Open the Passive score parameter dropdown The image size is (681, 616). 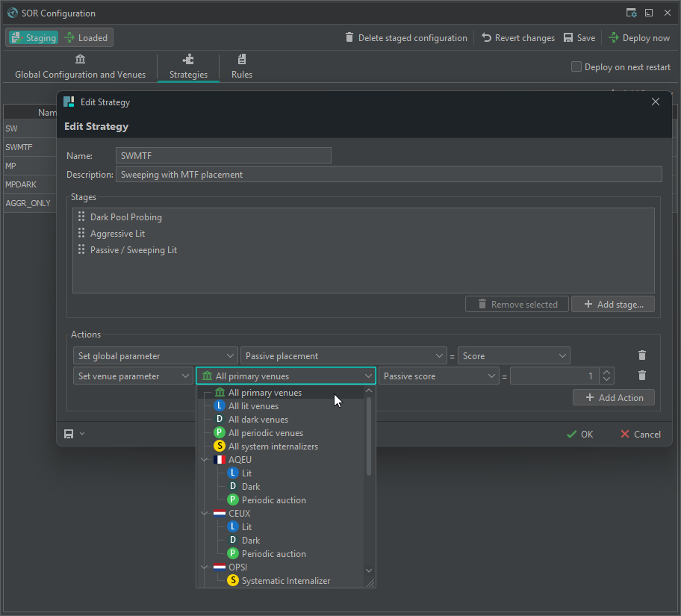(x=438, y=376)
